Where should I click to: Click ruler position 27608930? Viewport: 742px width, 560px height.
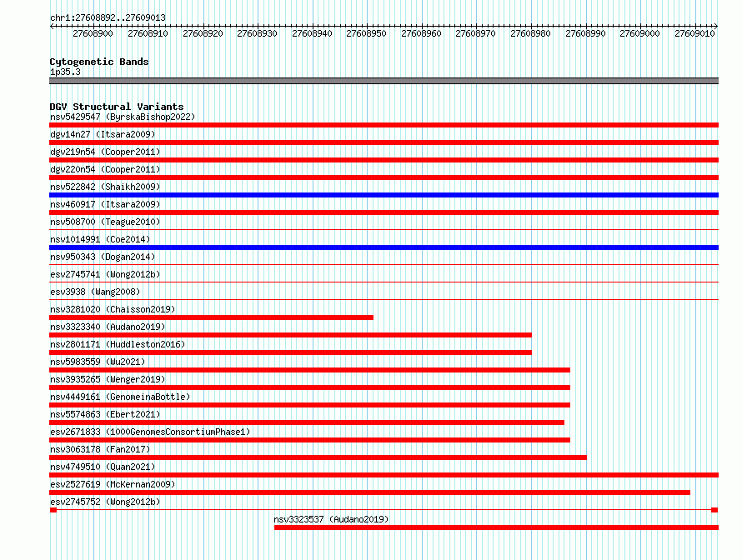point(258,33)
